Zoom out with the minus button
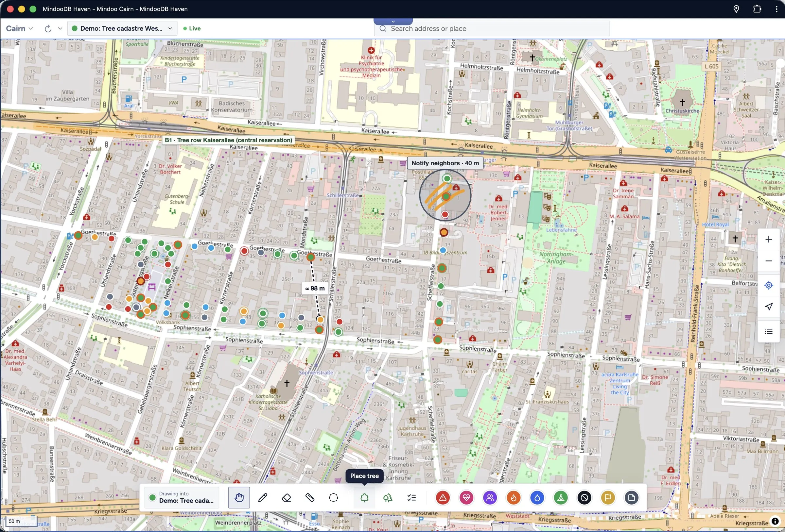785x532 pixels. click(x=768, y=261)
